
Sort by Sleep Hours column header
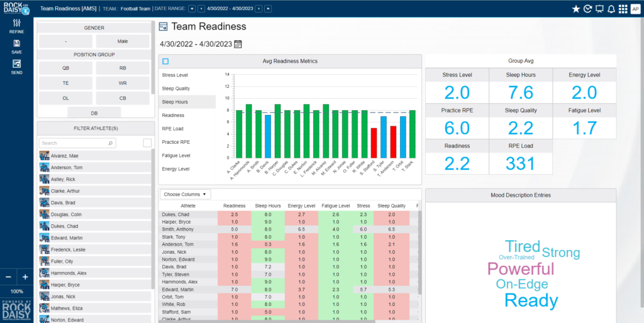[268, 206]
